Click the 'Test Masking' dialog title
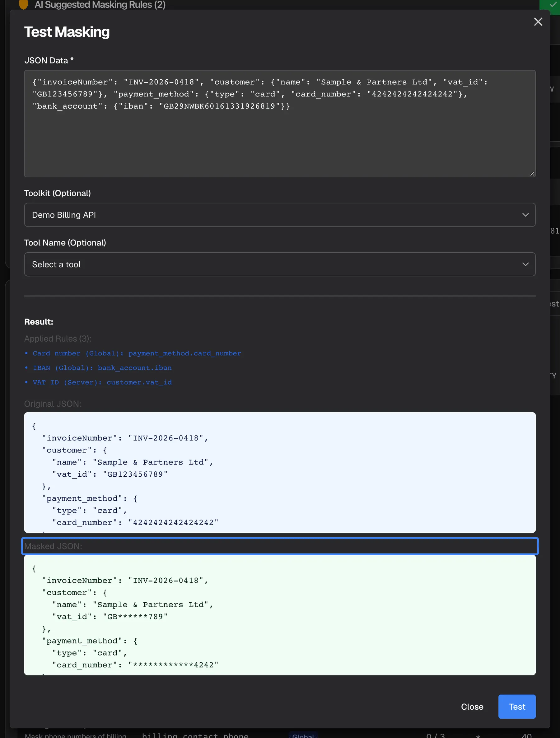 tap(67, 32)
